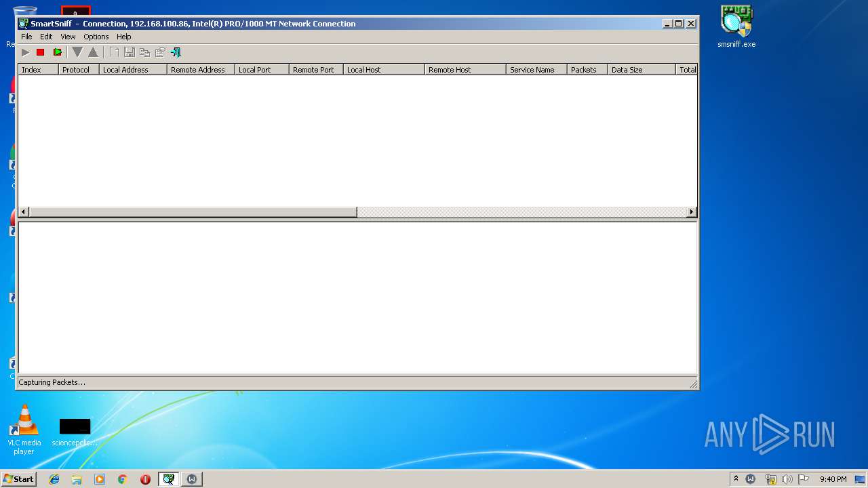Image resolution: width=868 pixels, height=488 pixels.
Task: Click the volume speaker tray icon
Action: (787, 479)
